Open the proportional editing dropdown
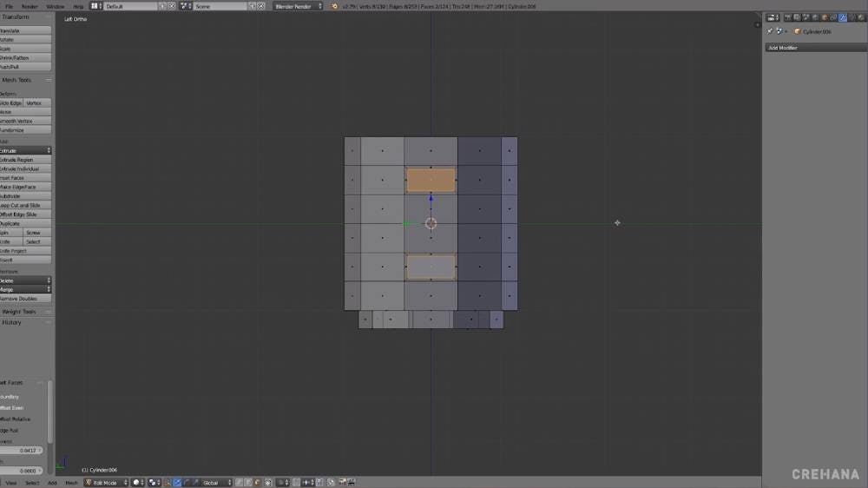 [x=283, y=483]
